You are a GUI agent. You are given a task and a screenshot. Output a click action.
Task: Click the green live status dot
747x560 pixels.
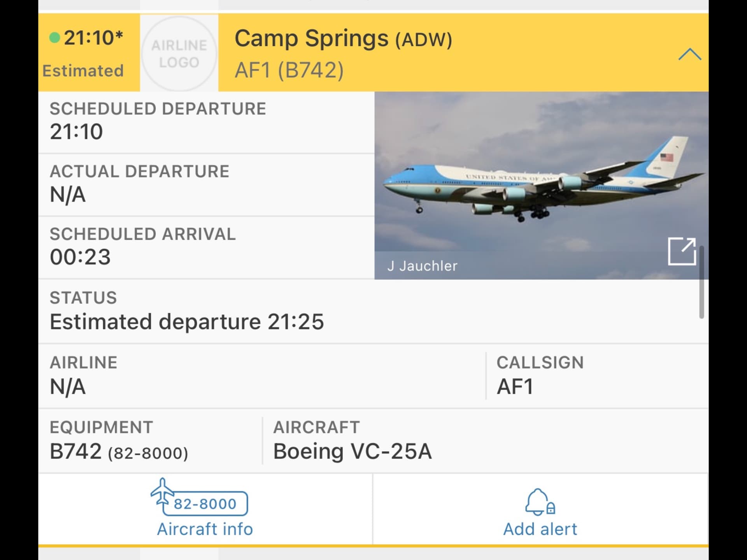pyautogui.click(x=54, y=38)
